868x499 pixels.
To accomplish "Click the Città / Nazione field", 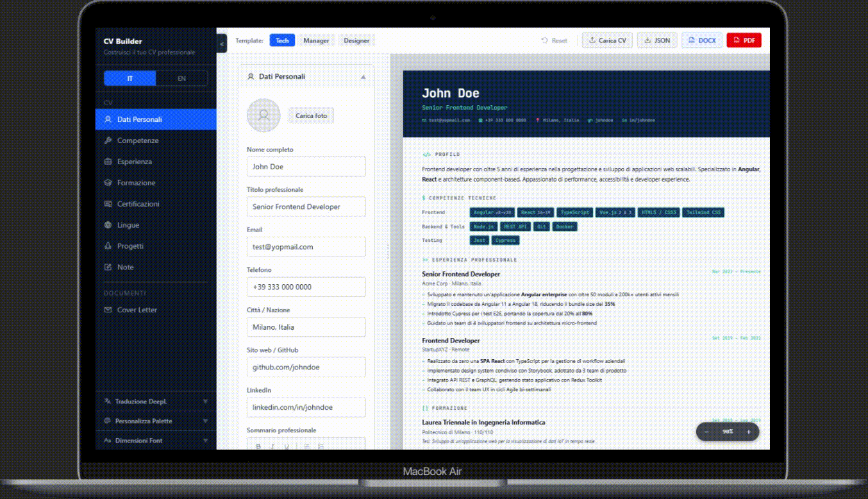I will tap(306, 327).
